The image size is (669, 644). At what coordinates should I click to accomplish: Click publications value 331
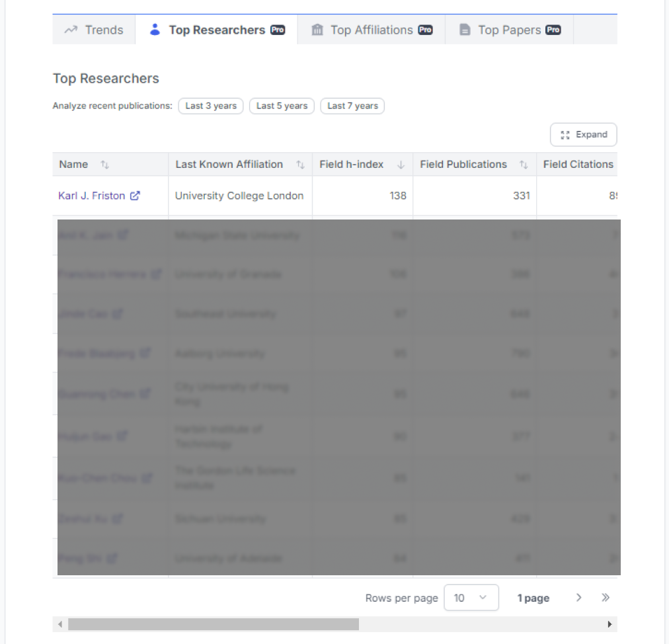click(522, 196)
